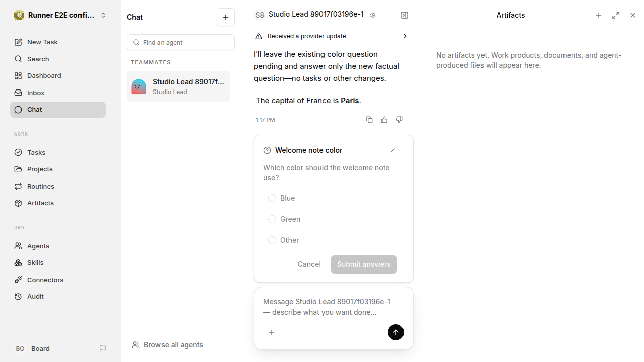Go to the Agents page
The width and height of the screenshot is (644, 362).
(x=58, y=246)
